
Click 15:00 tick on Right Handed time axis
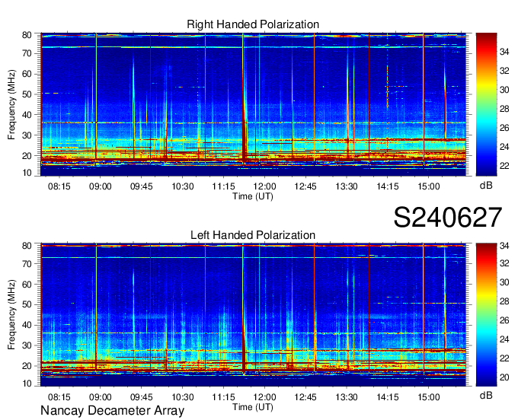click(428, 186)
